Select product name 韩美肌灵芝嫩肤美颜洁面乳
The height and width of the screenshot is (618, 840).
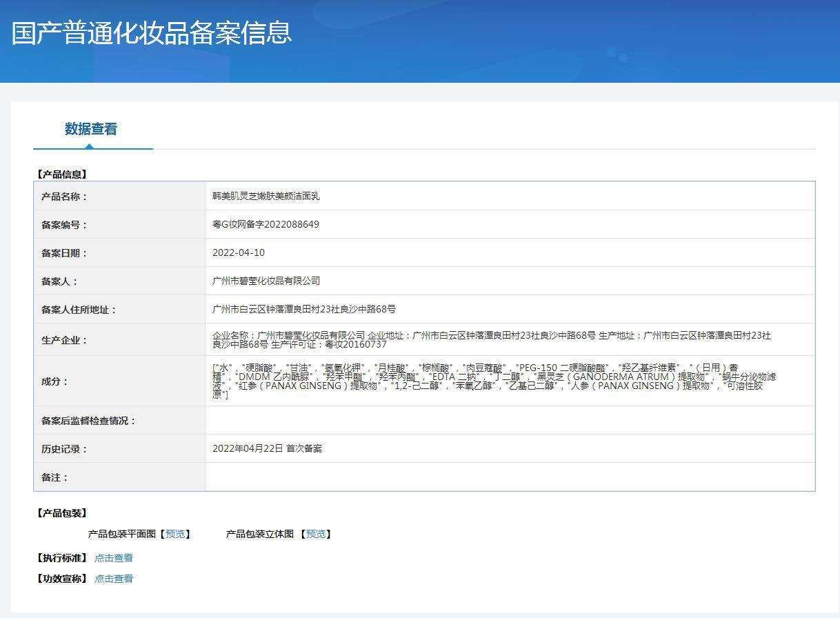[x=266, y=196]
